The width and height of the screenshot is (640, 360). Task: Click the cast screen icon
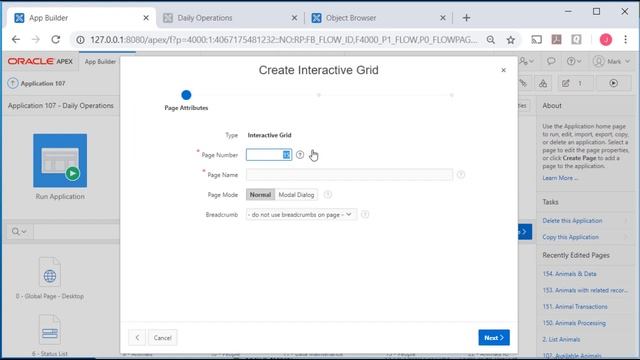coord(536,40)
